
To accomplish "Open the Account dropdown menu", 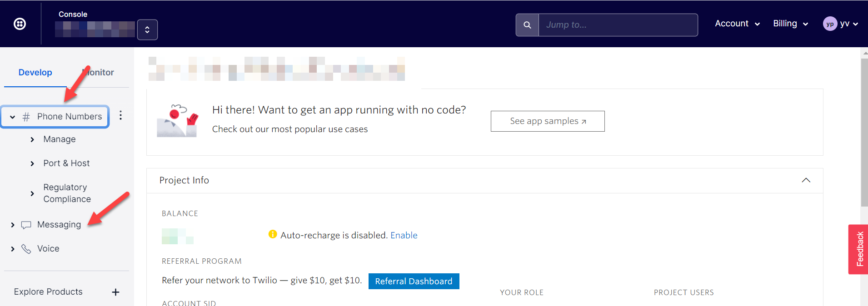I will [737, 24].
